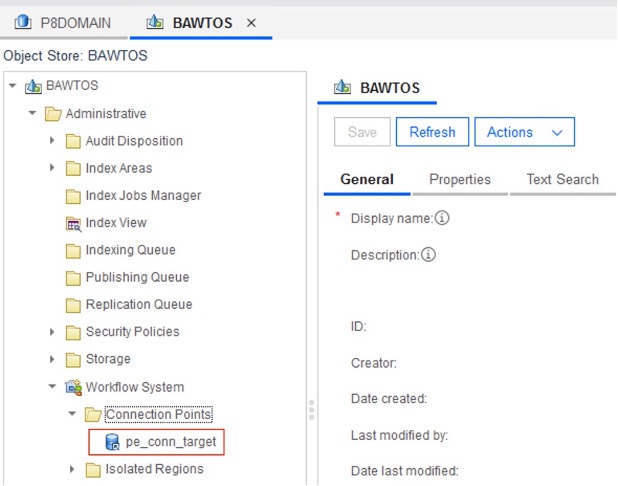The image size is (618, 486).
Task: Select the BAWTOS top tab
Action: 203,23
